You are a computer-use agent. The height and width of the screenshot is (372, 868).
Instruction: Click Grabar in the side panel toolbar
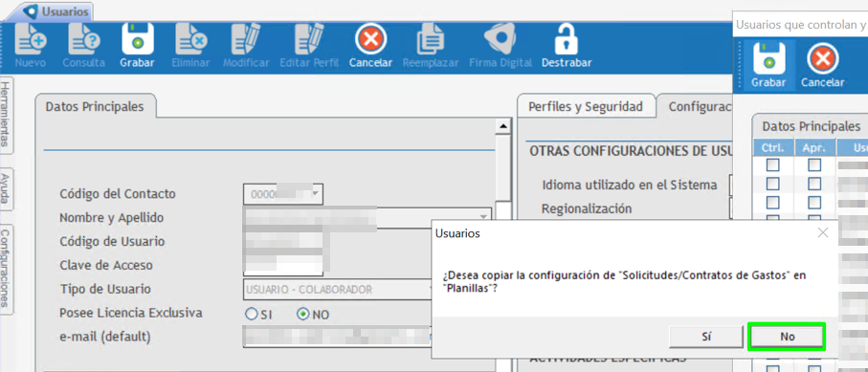(x=768, y=65)
